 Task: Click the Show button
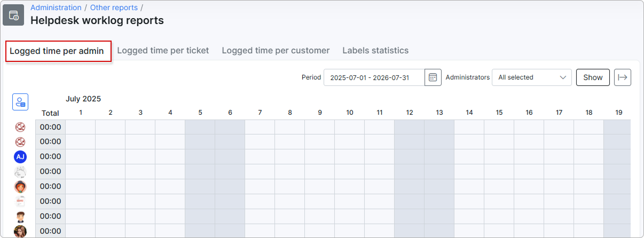coord(593,77)
